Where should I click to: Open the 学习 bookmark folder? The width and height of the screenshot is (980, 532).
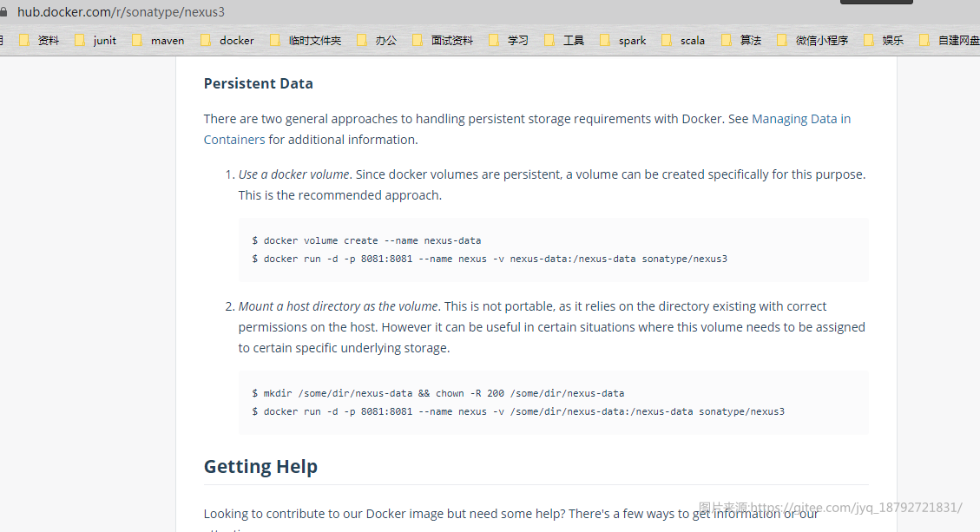click(509, 41)
